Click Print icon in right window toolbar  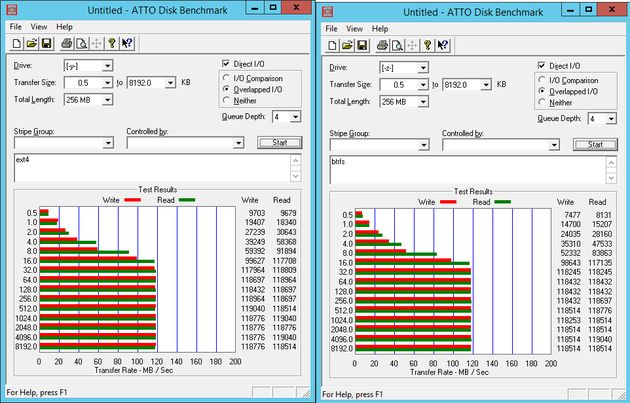[x=382, y=45]
